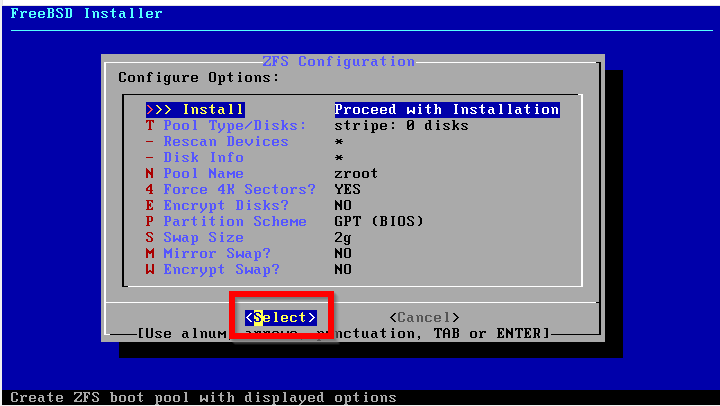Click the Cancel button

424,317
